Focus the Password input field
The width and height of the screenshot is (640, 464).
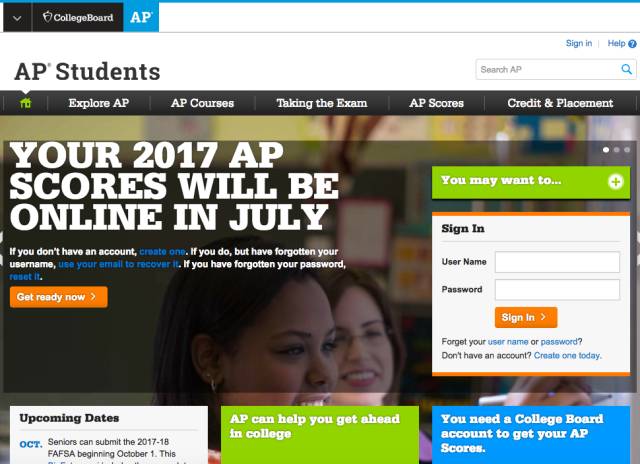pos(557,290)
